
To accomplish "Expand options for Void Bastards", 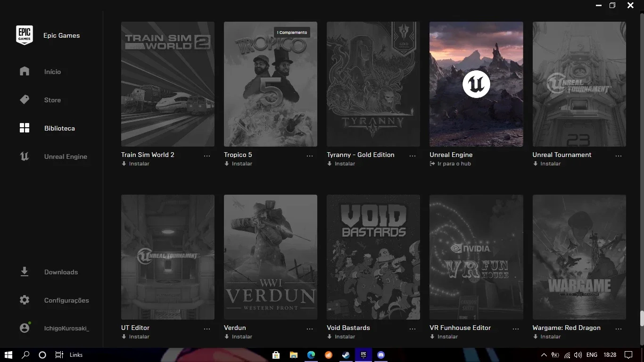I will [413, 329].
